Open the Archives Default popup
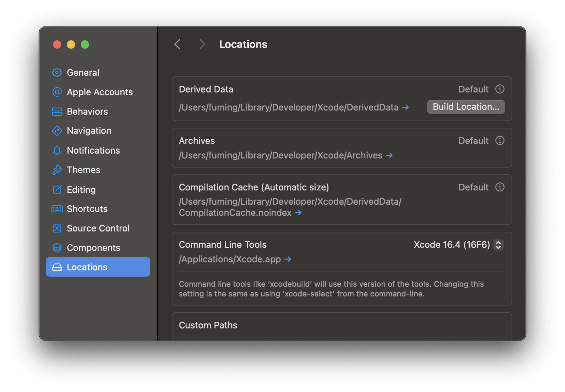Image resolution: width=565 pixels, height=392 pixels. [474, 141]
